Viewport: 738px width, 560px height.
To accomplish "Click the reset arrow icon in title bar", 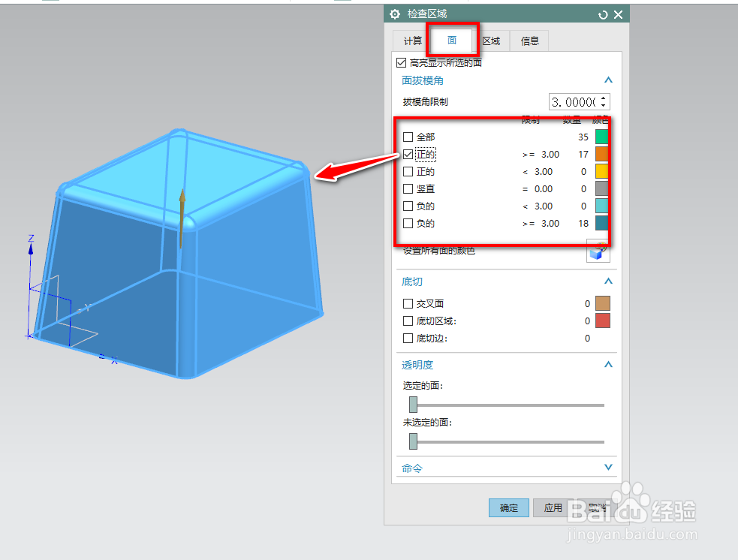I will tap(603, 15).
